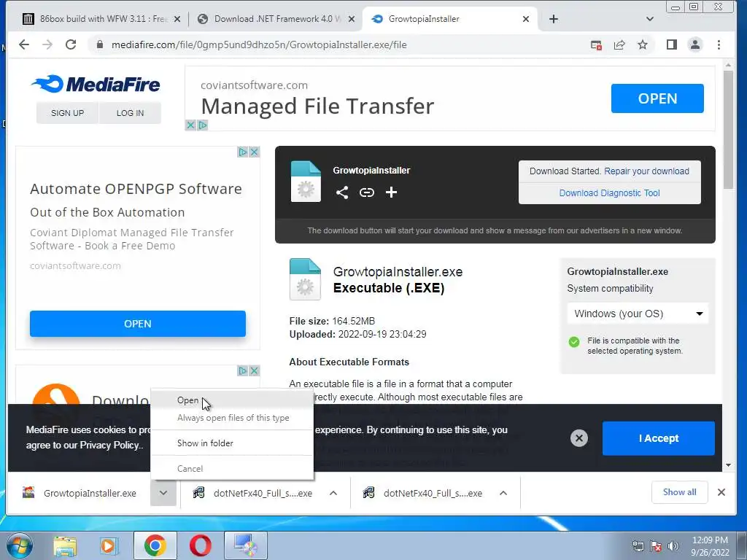
Task: Open the browser side panel icon
Action: 672,44
